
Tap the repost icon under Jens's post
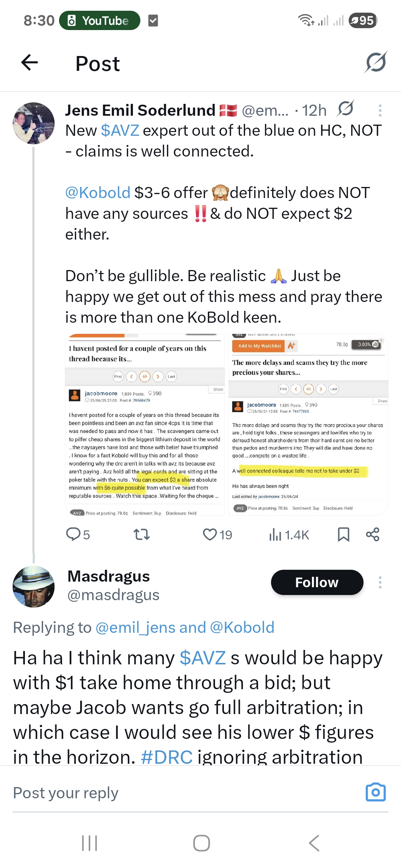pyautogui.click(x=141, y=535)
